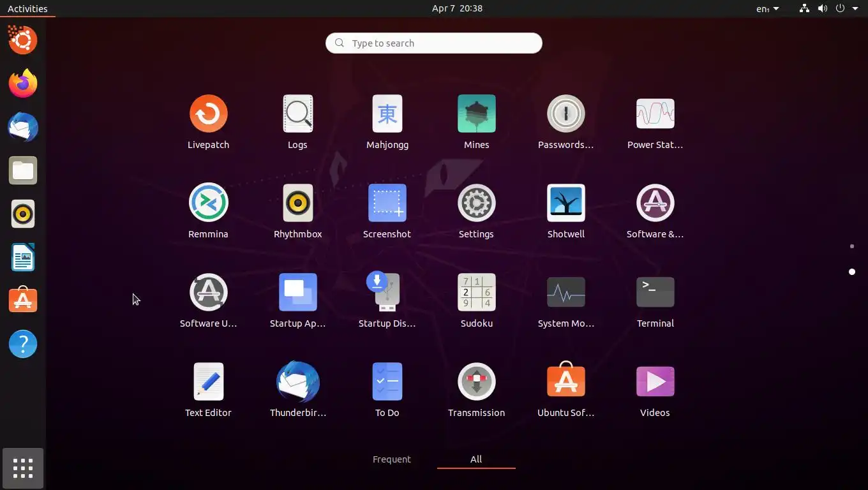Launch the Software Updater
Screen dimensions: 868x490
coord(208,301)
